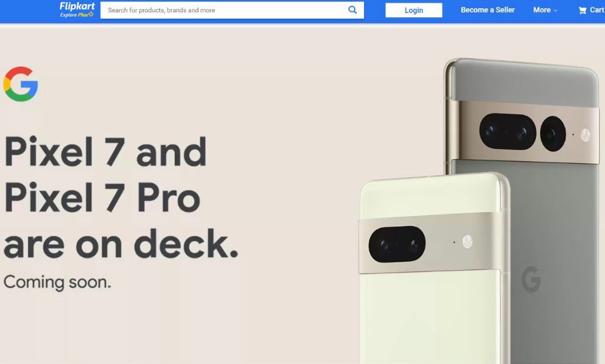
Task: Open the Become a Seller link
Action: point(487,10)
